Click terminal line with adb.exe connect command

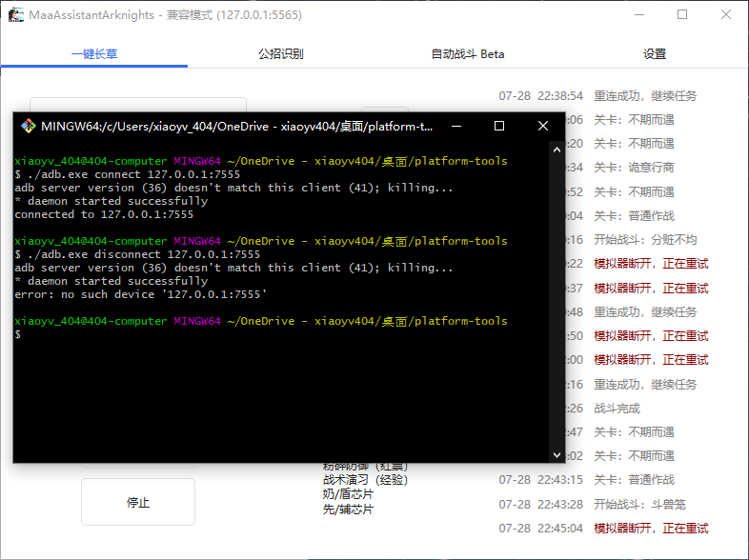[128, 174]
